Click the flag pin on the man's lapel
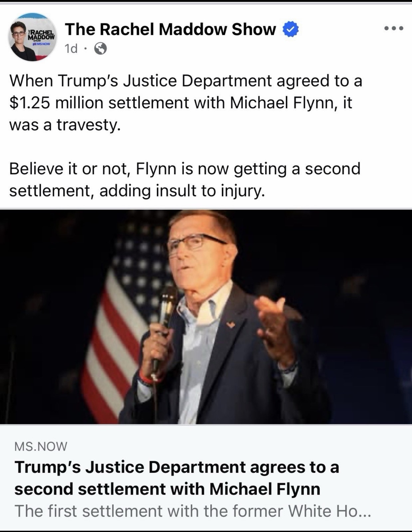Viewport: 412px width, 532px height. (x=231, y=324)
